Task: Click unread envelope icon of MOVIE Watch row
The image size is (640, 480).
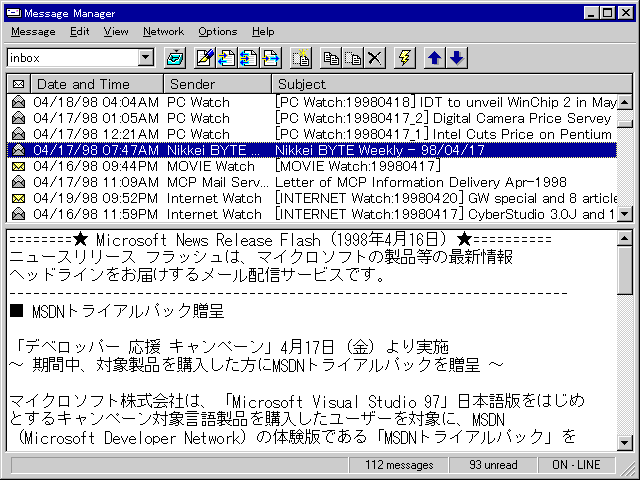Action: point(18,166)
